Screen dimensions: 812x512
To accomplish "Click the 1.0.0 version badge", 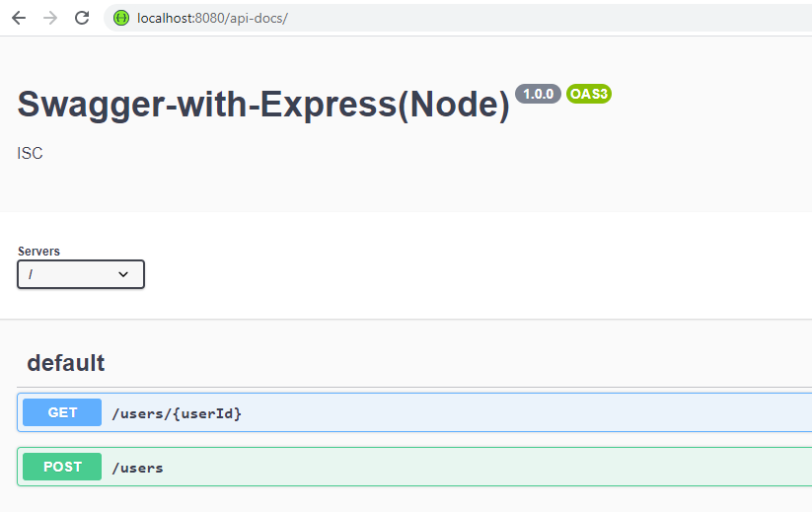I will click(538, 94).
